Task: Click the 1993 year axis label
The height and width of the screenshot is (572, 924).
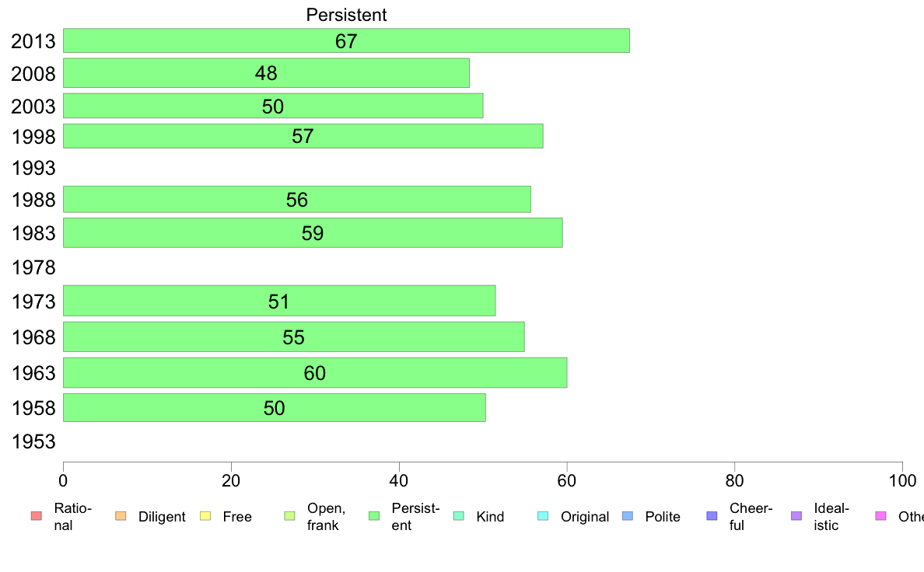Action: pos(33,169)
